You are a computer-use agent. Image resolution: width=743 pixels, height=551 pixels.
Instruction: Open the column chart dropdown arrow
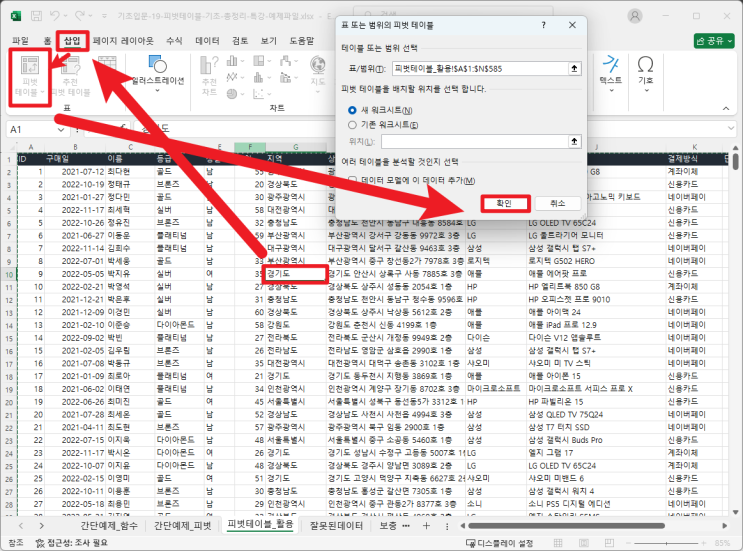click(242, 62)
